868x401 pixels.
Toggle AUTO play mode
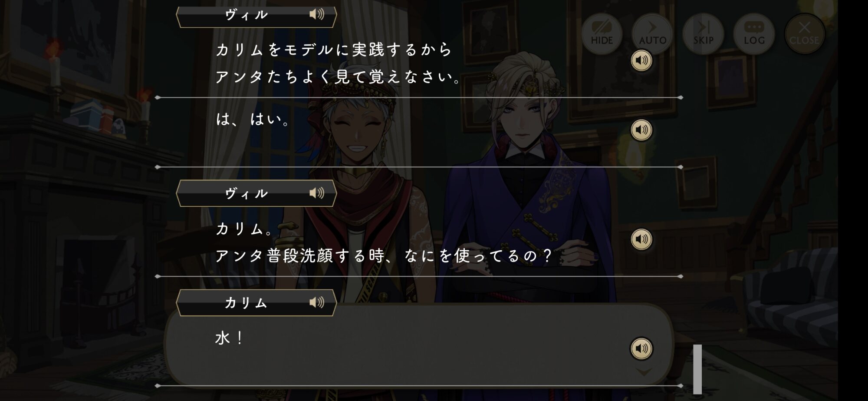(x=652, y=33)
